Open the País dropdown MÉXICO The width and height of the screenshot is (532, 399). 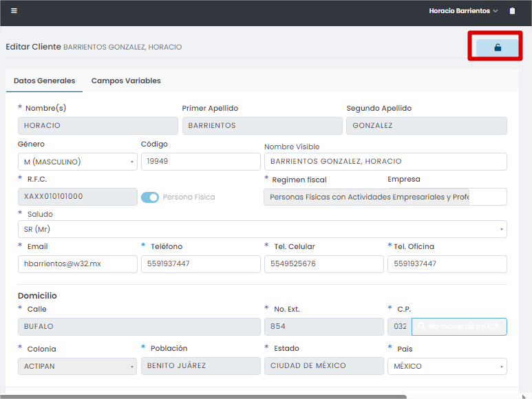[447, 366]
